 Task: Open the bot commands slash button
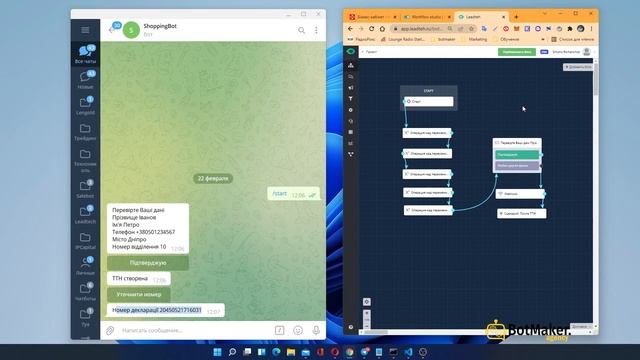click(279, 330)
